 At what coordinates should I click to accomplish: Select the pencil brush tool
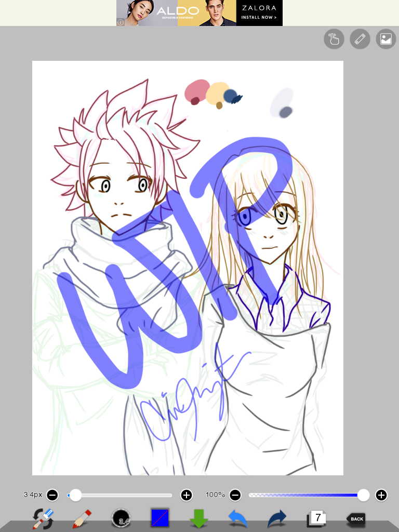(82, 518)
